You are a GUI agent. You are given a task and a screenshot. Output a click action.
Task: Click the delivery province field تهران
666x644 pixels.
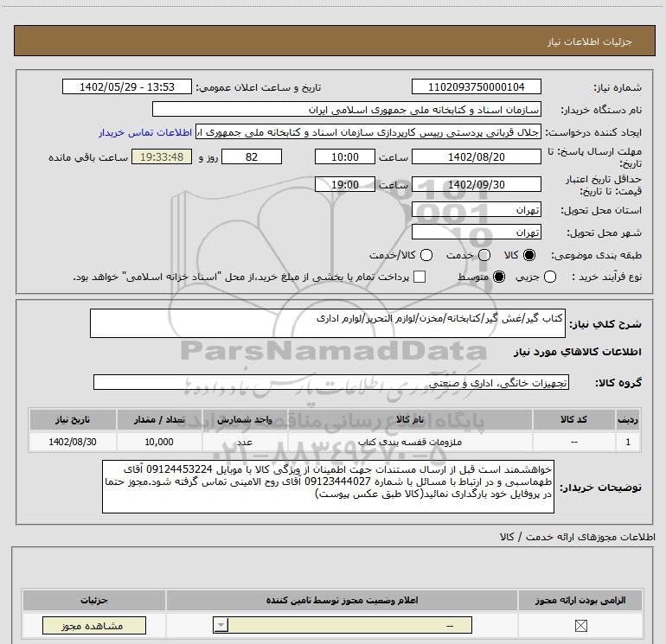point(476,210)
